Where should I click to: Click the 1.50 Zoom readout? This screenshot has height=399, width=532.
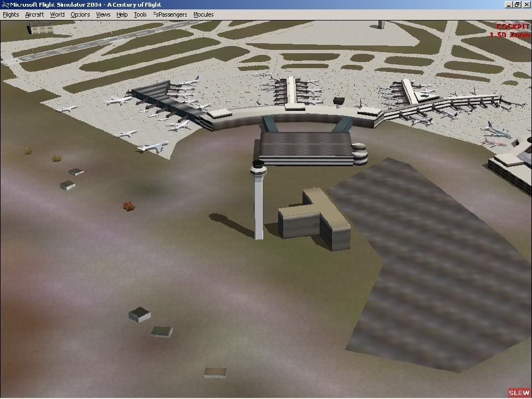click(509, 35)
